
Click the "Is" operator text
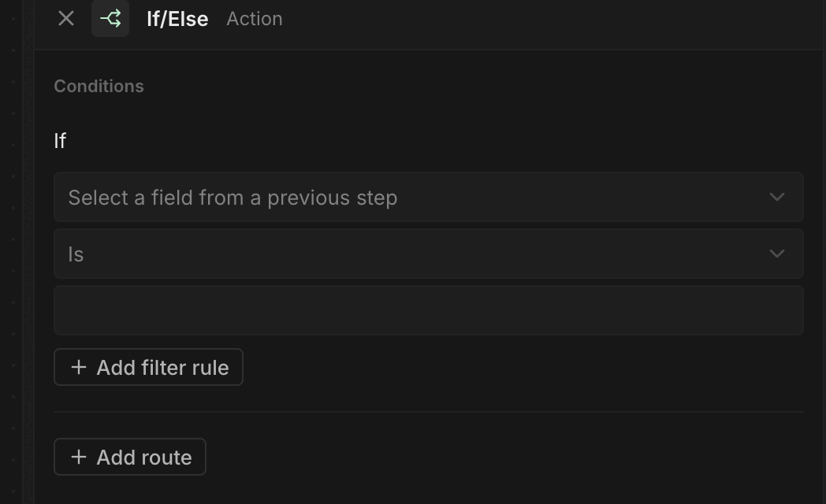(x=76, y=254)
